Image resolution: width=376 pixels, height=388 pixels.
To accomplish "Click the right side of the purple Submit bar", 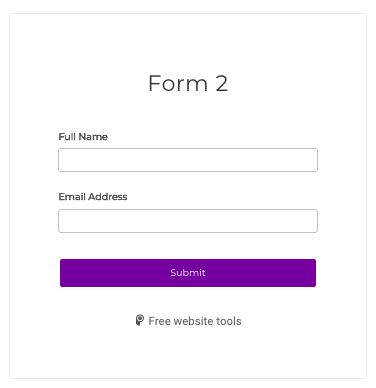I will point(300,273).
